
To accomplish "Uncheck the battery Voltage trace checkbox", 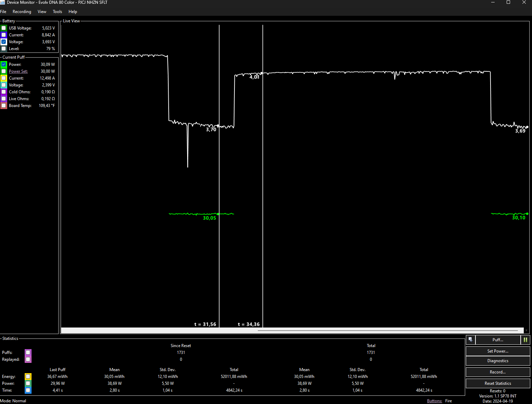I will point(4,42).
